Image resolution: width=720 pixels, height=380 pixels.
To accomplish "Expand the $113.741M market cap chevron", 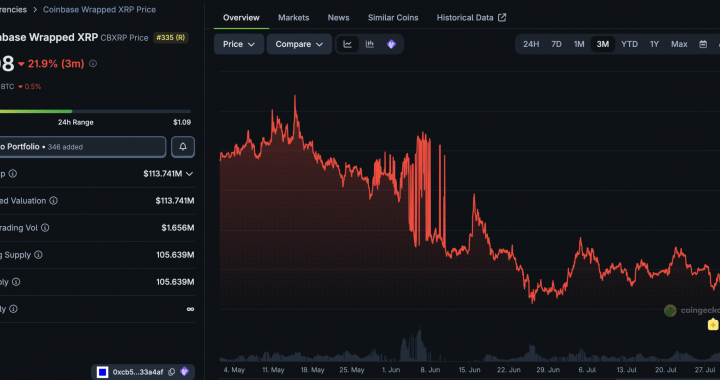I will tap(189, 174).
